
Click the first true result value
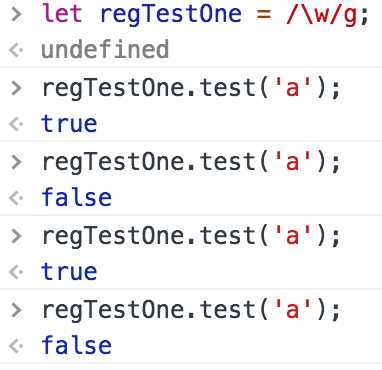(x=69, y=124)
